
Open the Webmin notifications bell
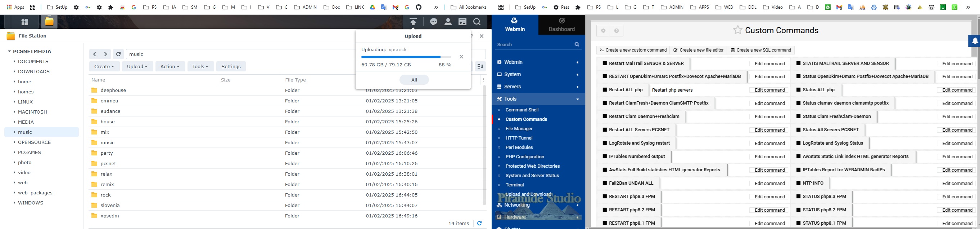click(975, 41)
